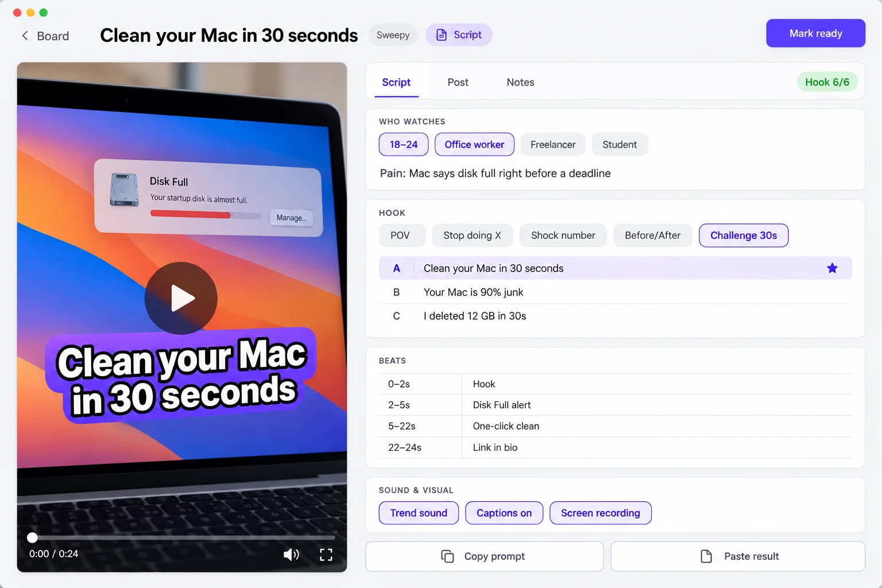Enable the Freelancer audience chip
Screen dimensions: 882x588
point(553,145)
